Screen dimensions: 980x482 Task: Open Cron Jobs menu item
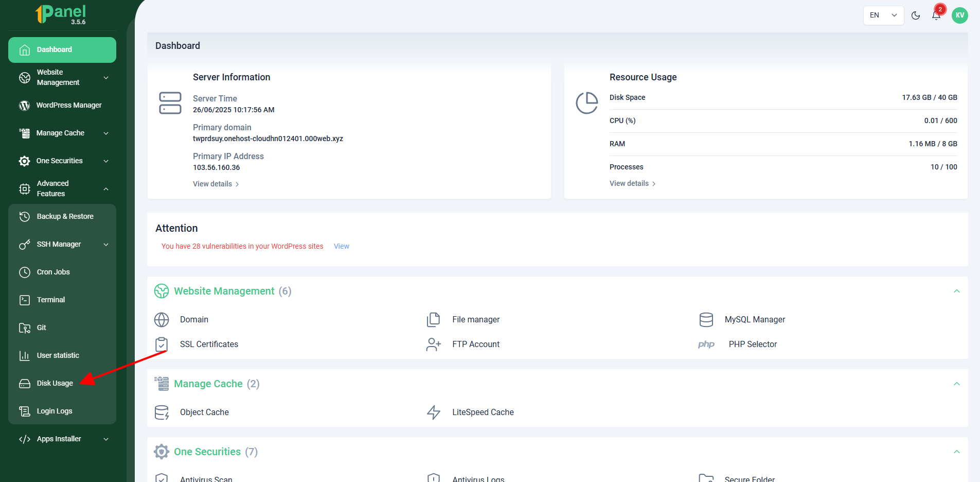point(62,272)
